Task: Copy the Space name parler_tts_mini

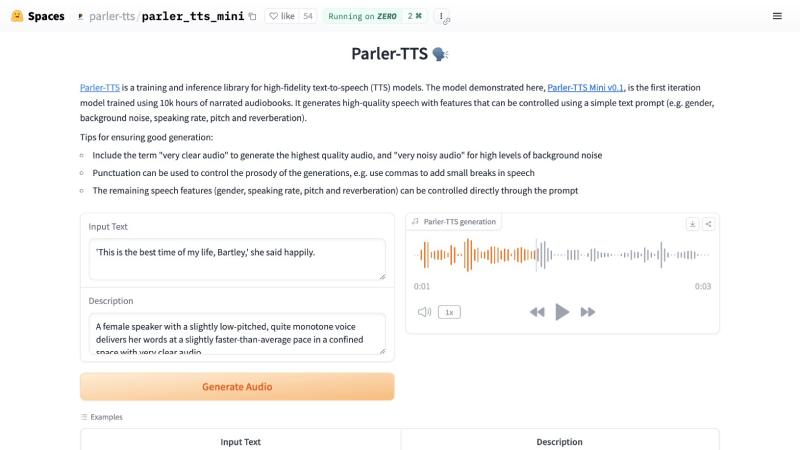Action: 252,16
